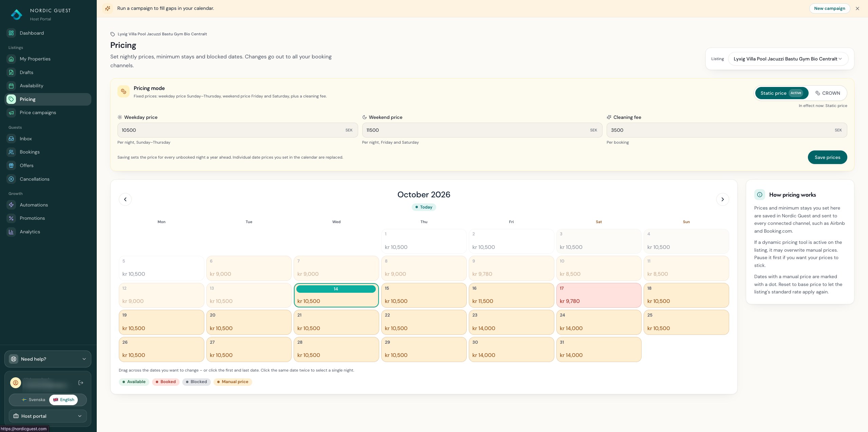Viewport: 868px width, 432px height.
Task: Click the Analytics bar chart icon
Action: [11, 232]
